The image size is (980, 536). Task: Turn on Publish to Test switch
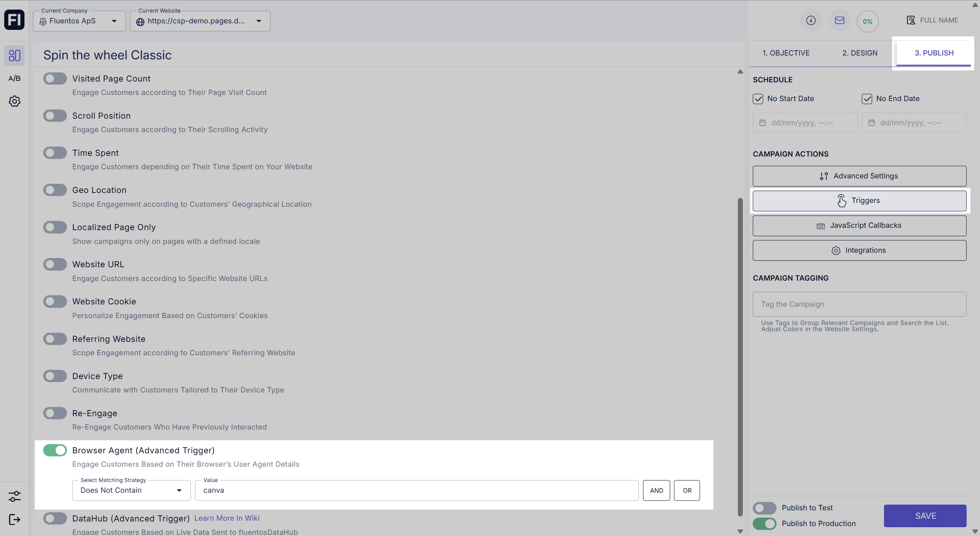(764, 508)
